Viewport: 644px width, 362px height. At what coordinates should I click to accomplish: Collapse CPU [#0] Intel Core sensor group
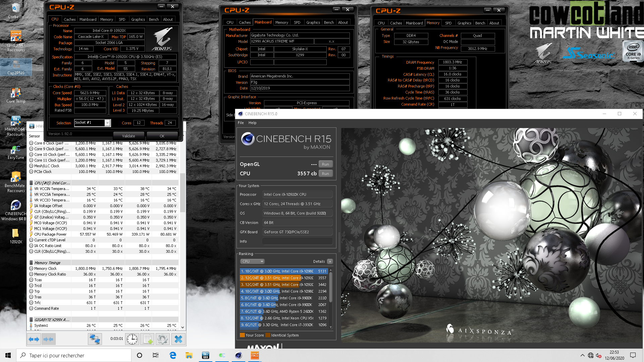pyautogui.click(x=103, y=183)
